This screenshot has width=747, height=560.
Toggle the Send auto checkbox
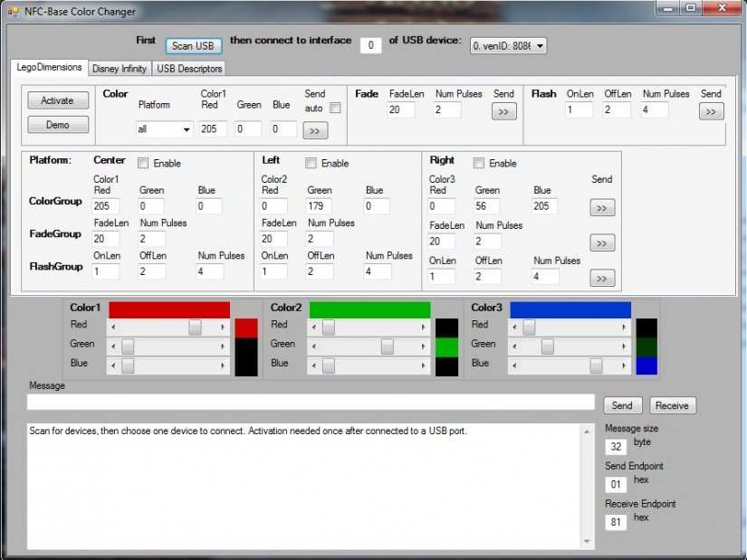(x=335, y=109)
